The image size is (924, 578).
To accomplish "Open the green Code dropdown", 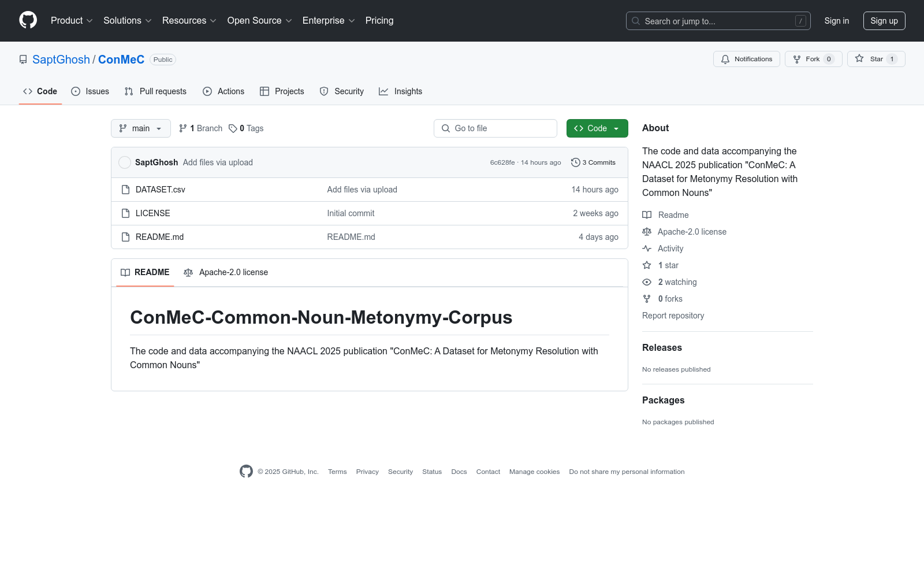I will (x=597, y=128).
